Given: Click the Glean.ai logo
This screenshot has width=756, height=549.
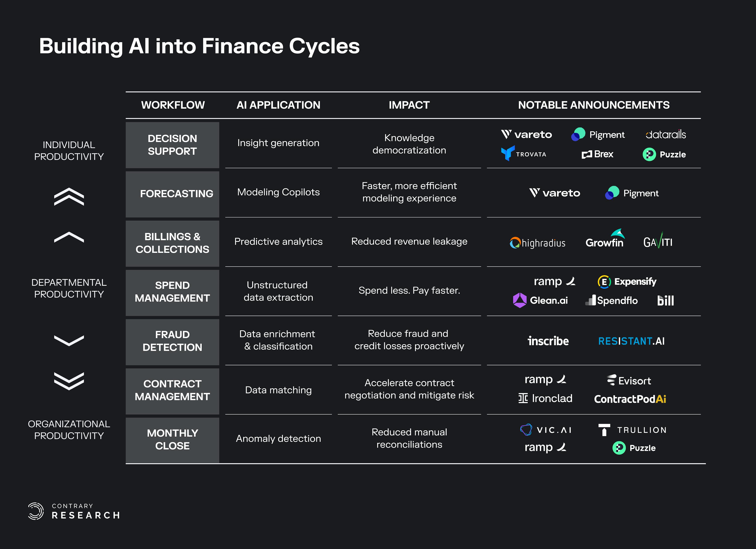Looking at the screenshot, I should pyautogui.click(x=540, y=300).
